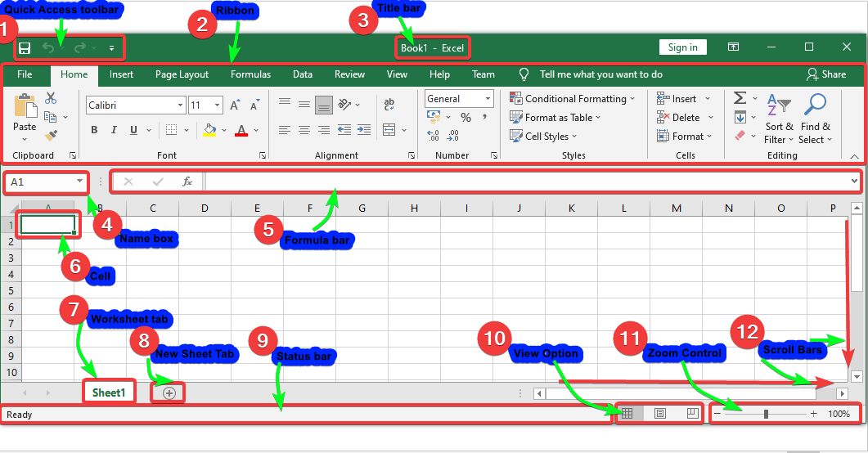Click Middle Align icon
Viewport: 868px width, 453px height.
(x=304, y=104)
